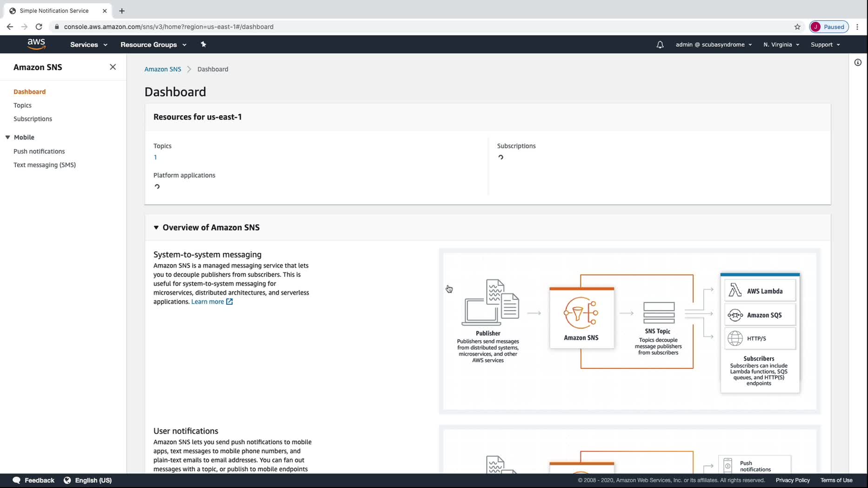
Task: Open the paused Chrome profile button
Action: click(x=829, y=27)
